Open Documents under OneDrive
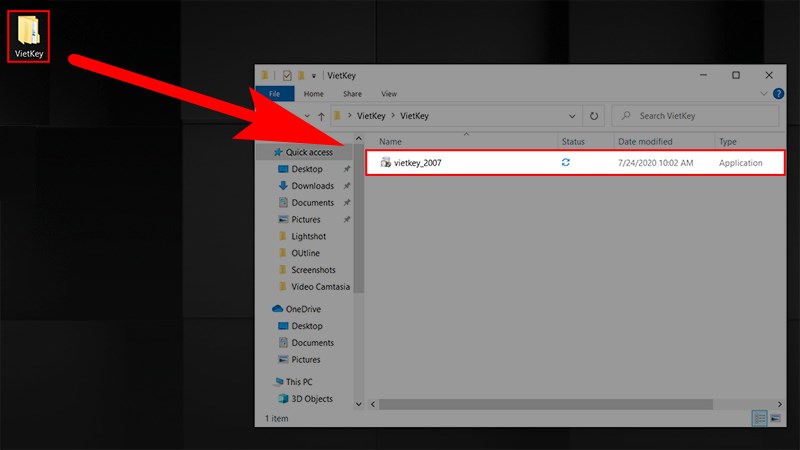Viewport: 800px width, 450px height. (x=312, y=343)
